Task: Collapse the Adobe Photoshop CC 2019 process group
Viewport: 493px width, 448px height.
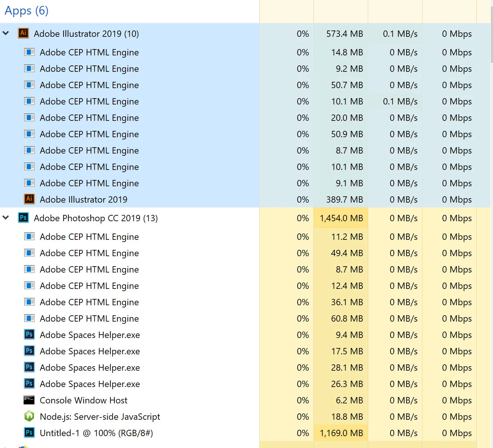Action: pos(6,217)
